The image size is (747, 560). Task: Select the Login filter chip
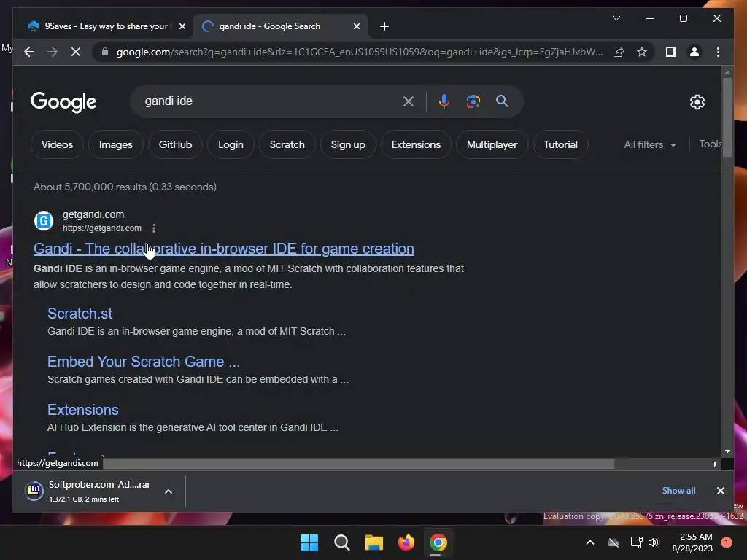231,145
